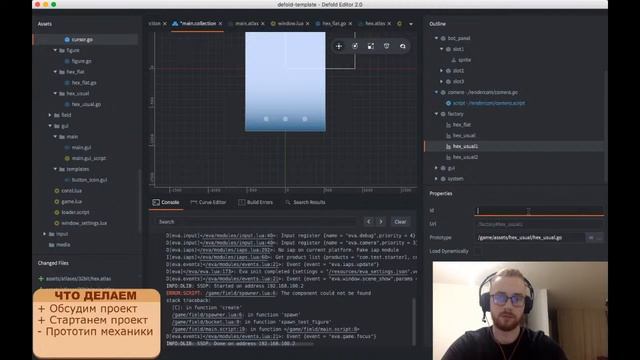Click the Curve Editor tab icon

coord(193,202)
